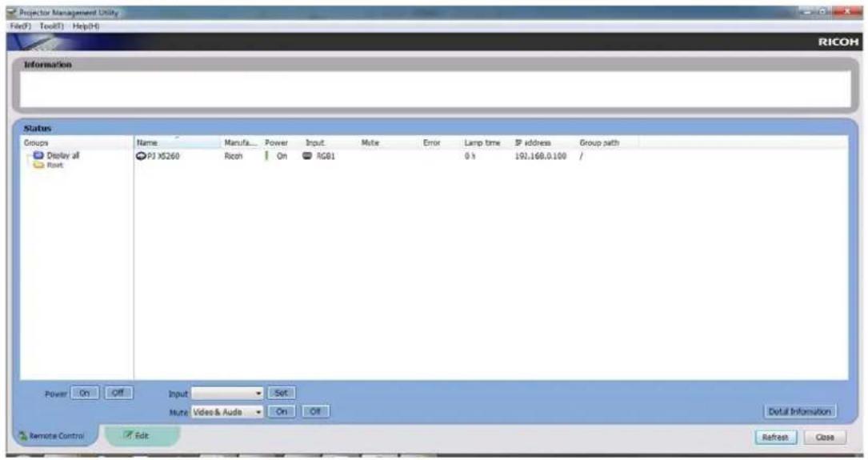Turn projector Power Off
This screenshot has width=868, height=460.
pos(118,393)
